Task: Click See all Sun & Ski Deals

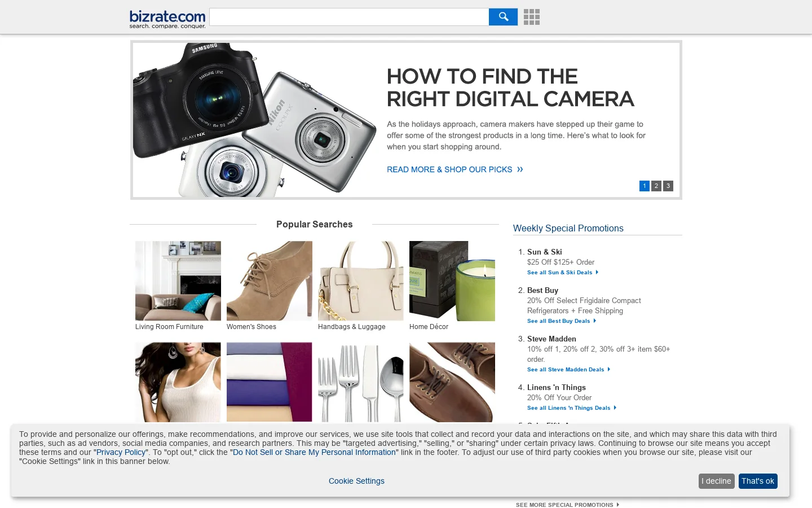Action: click(x=563, y=273)
